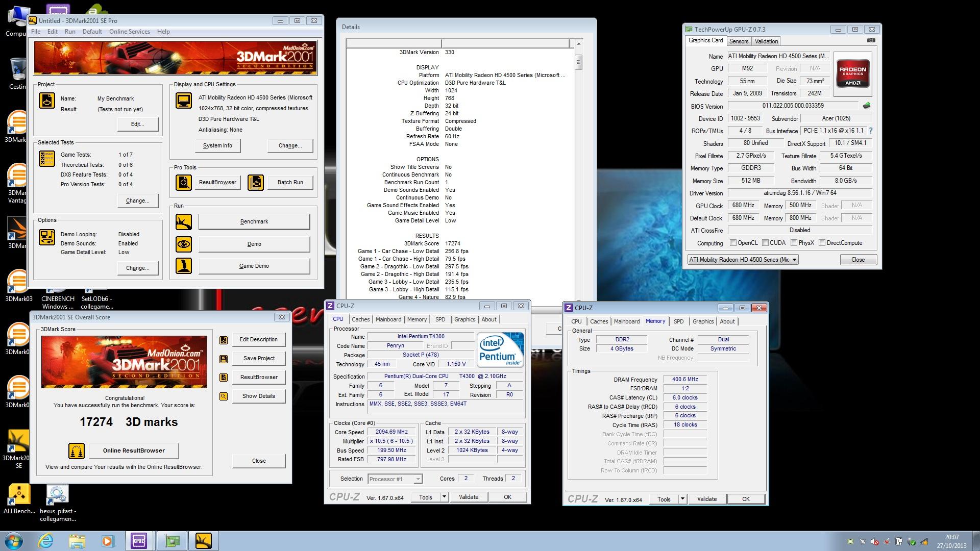Enable the PhysX checkbox in GPU-Z
Screen dimensions: 980x551
[x=794, y=243]
